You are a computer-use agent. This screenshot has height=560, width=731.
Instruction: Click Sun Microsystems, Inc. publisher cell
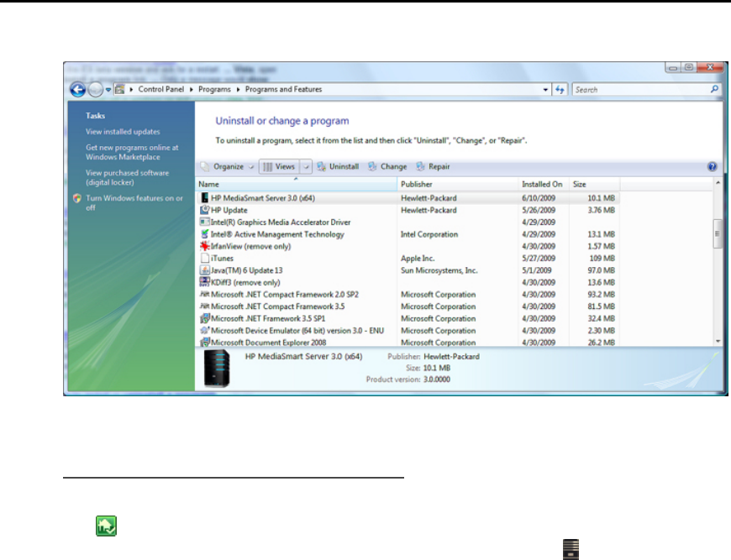(x=439, y=270)
